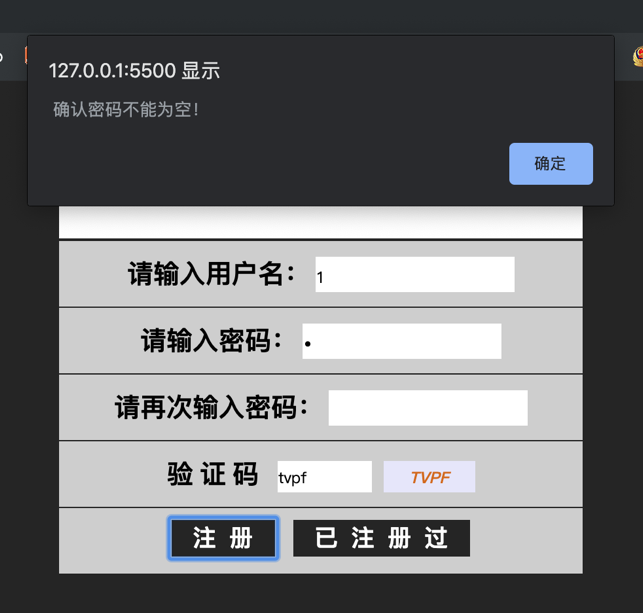Focus the username field containing 1

[415, 274]
